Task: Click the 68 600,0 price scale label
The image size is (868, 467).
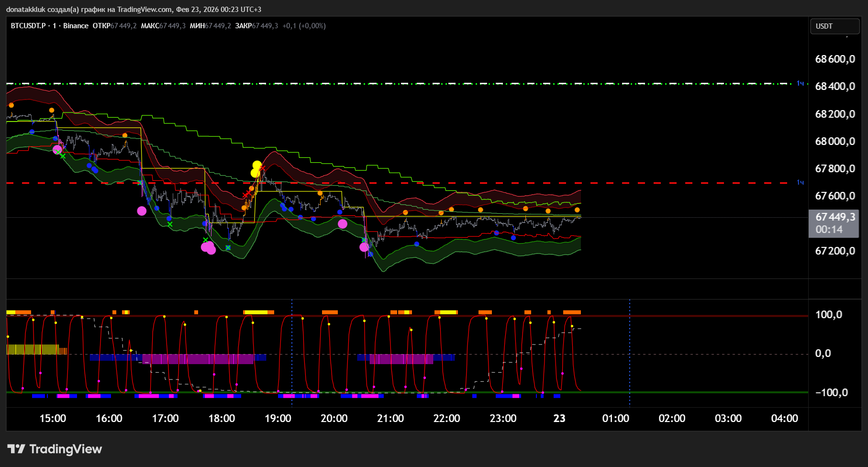Action: coord(835,59)
